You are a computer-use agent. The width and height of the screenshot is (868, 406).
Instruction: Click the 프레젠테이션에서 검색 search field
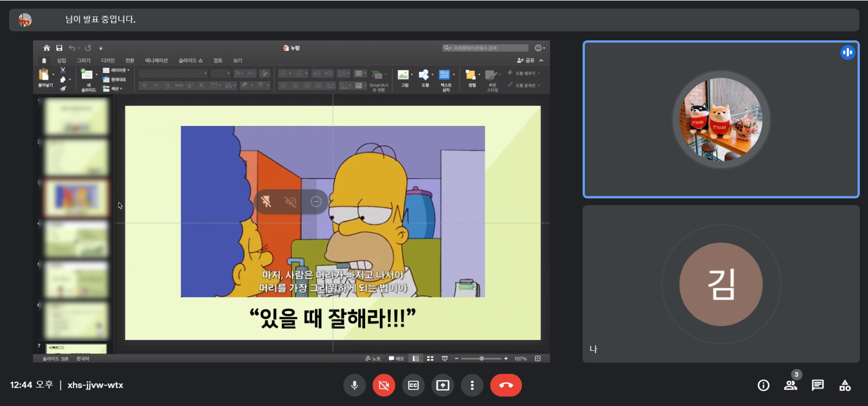point(485,48)
